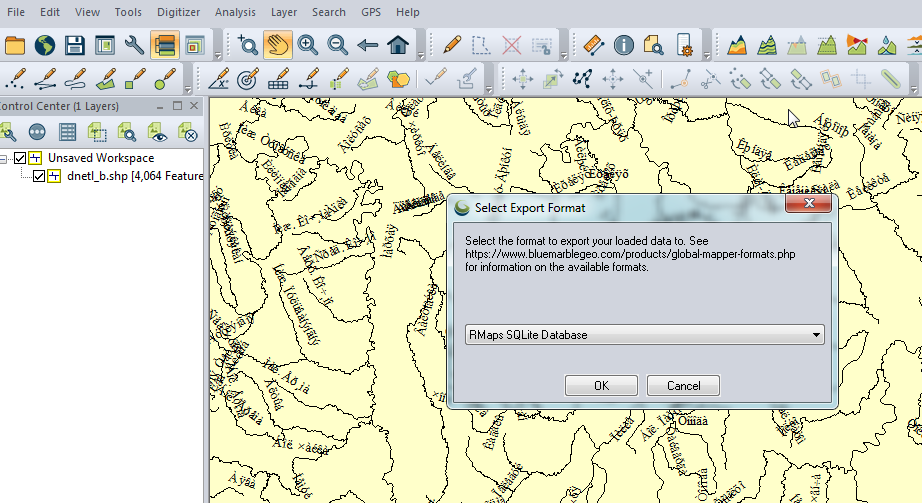The width and height of the screenshot is (922, 503).
Task: Open the attribute table icon in Control Center
Action: point(67,132)
